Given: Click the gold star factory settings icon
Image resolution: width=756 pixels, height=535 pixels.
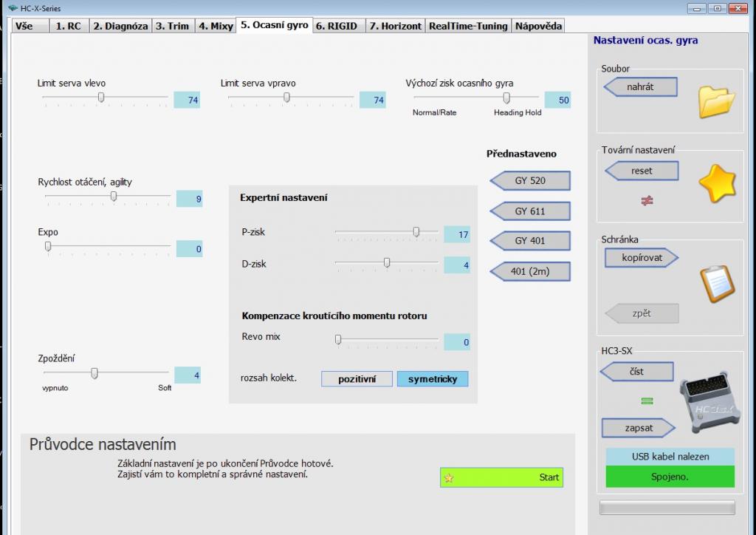Looking at the screenshot, I should click(x=716, y=184).
